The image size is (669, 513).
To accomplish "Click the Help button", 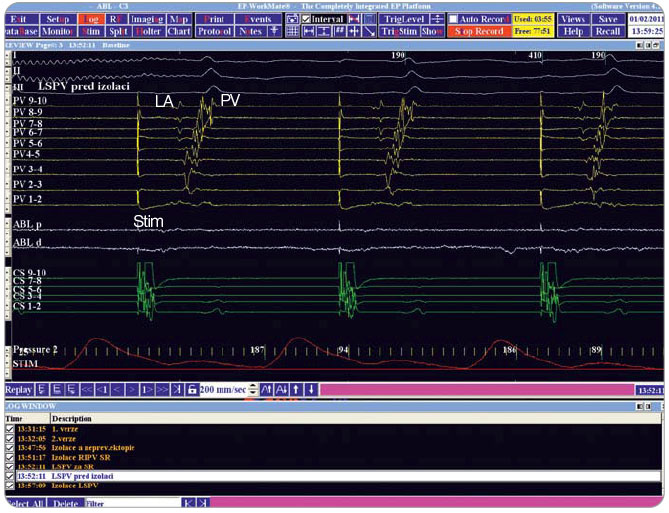I will coord(573,31).
